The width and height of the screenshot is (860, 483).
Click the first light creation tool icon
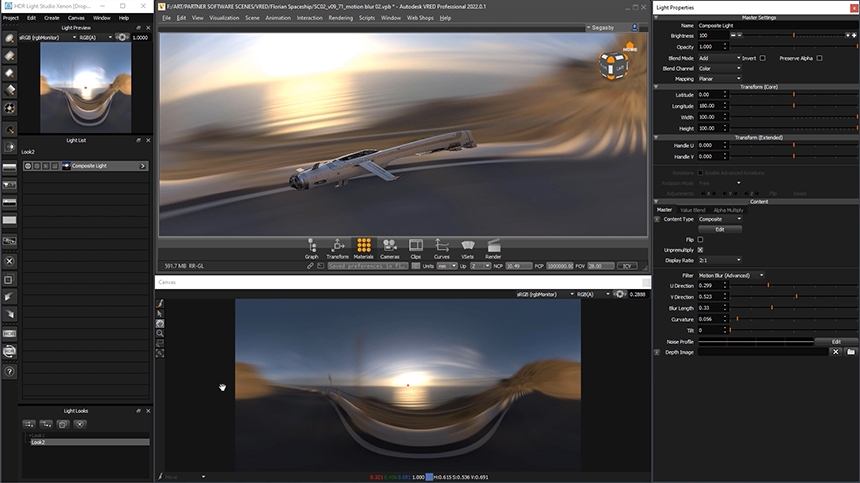tap(9, 38)
